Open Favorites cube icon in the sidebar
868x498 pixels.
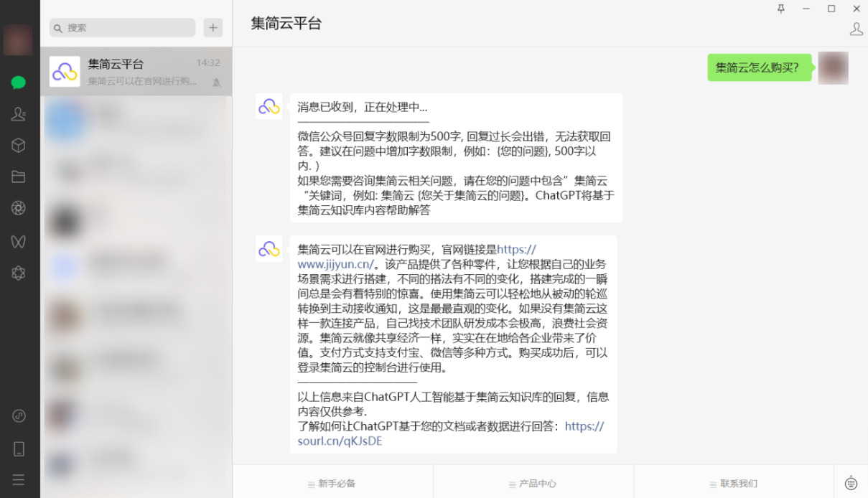click(x=19, y=145)
